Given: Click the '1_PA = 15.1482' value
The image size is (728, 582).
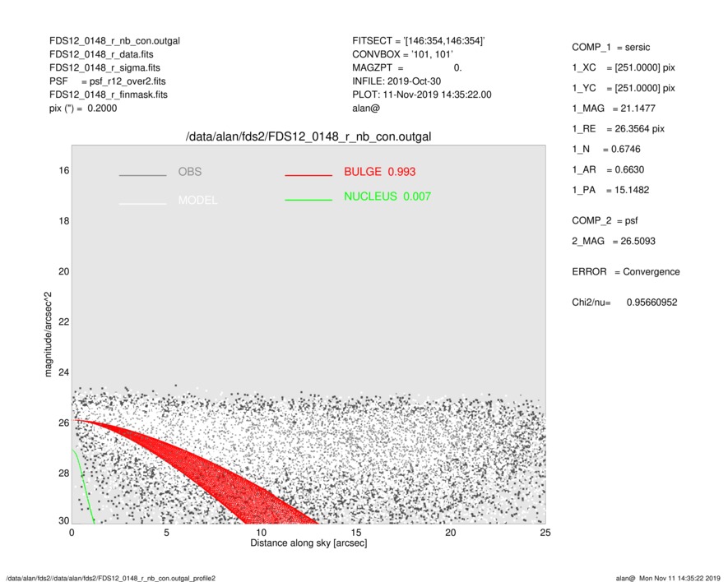Looking at the screenshot, I should tap(610, 190).
